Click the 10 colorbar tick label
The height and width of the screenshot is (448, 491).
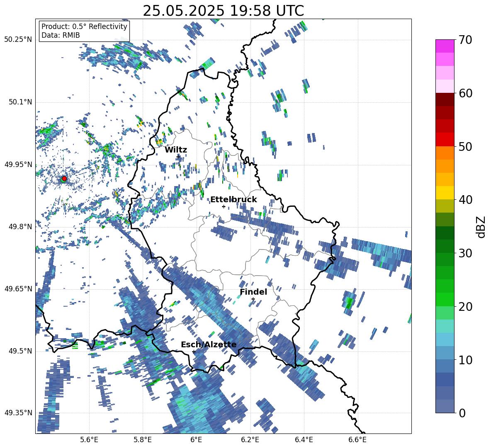tap(466, 360)
